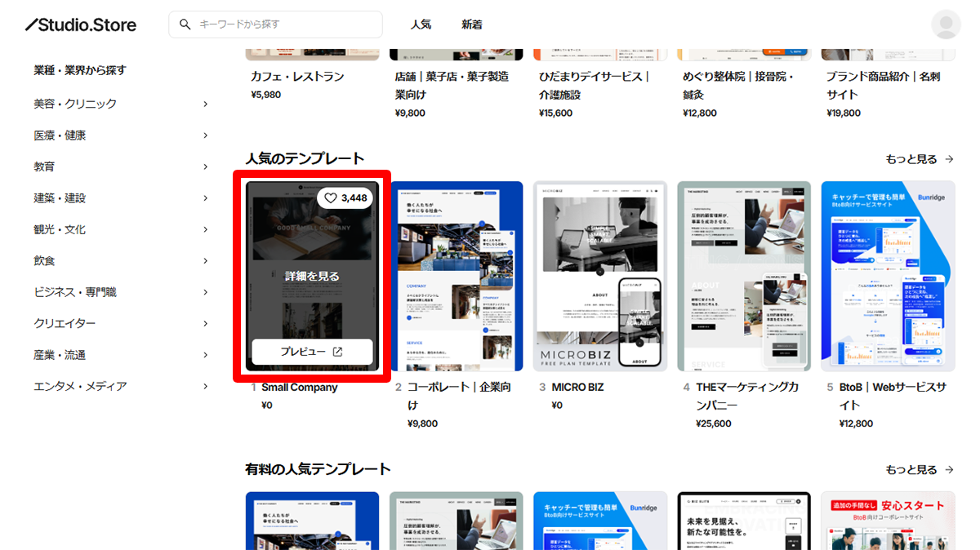Expand the 教育 category chevron
This screenshot has width=980, height=550.
pos(205,166)
